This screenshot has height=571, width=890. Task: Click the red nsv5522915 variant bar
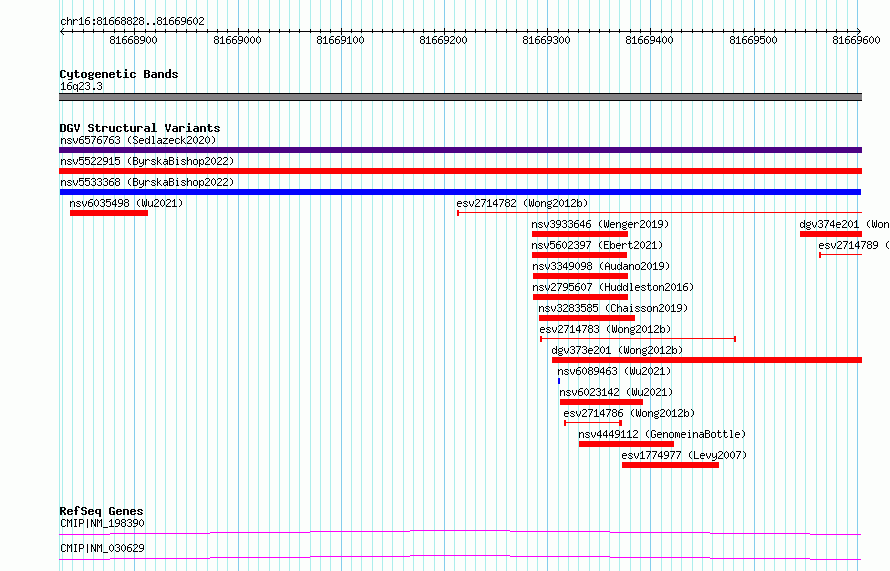[x=460, y=171]
